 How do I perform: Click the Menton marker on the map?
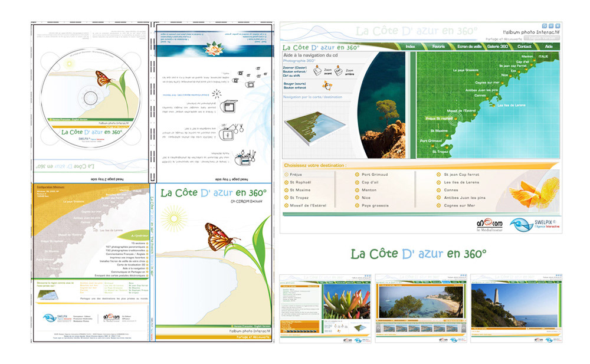[x=534, y=60]
